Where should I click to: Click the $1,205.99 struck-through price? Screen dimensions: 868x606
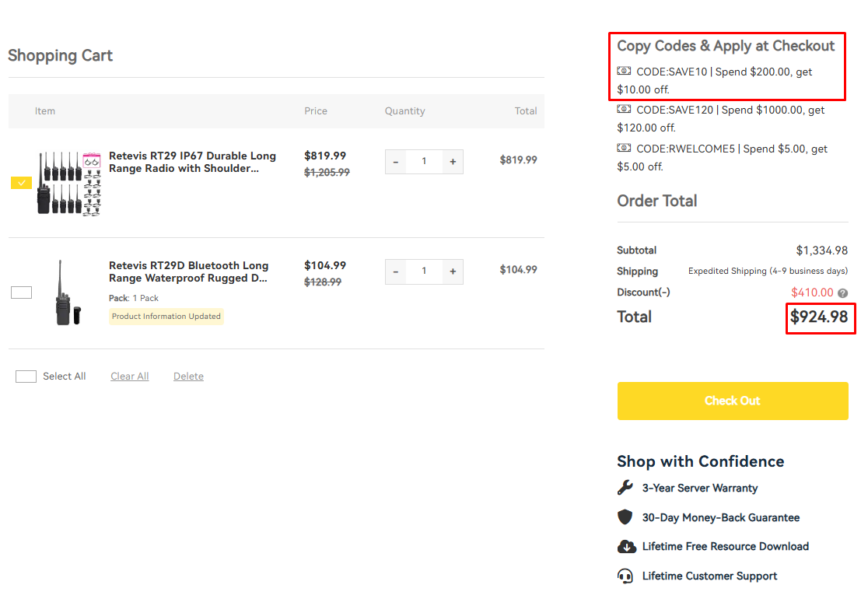pos(327,173)
